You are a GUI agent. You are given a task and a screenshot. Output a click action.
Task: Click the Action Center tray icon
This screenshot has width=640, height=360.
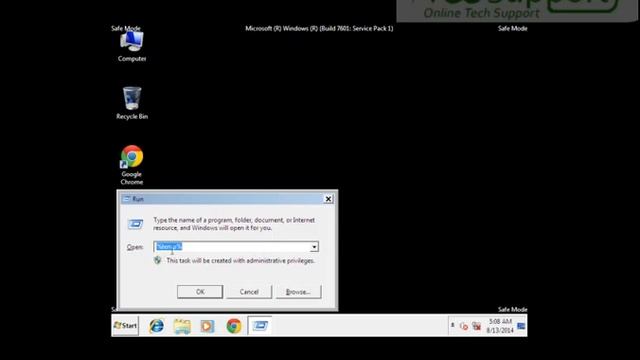pyautogui.click(x=464, y=326)
